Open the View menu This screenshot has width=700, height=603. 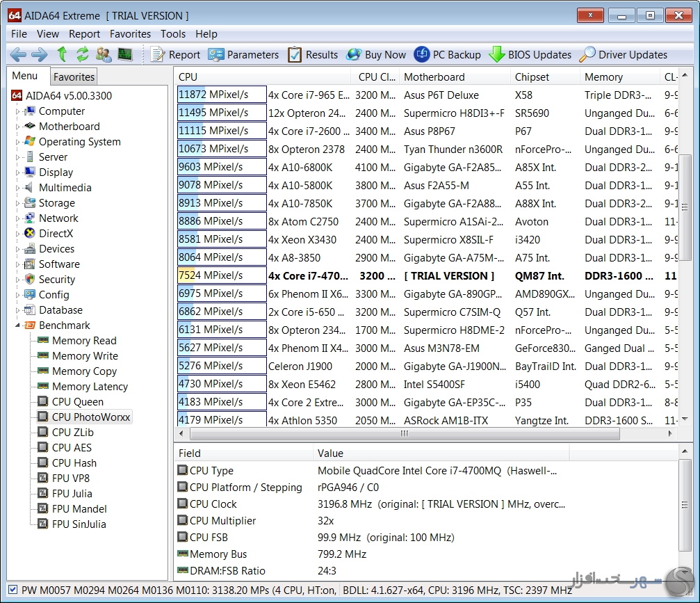[48, 34]
